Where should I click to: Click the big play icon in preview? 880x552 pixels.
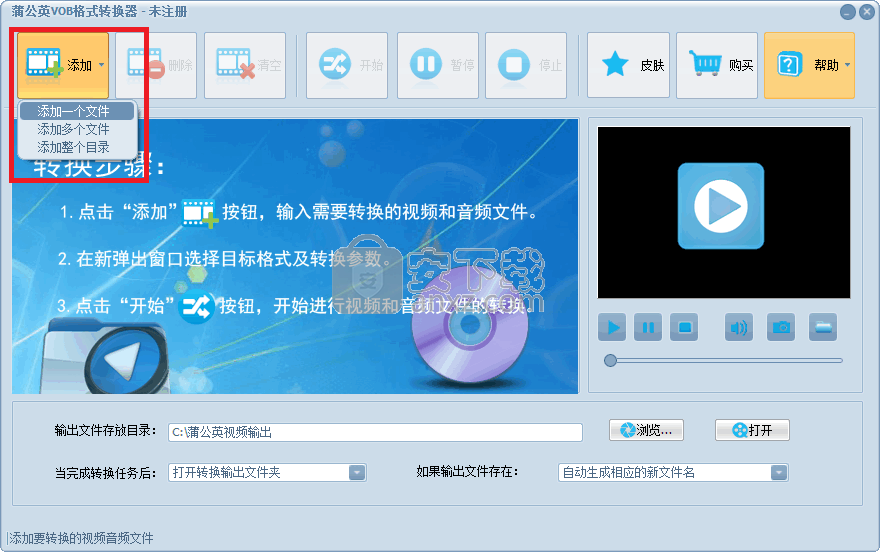point(721,206)
